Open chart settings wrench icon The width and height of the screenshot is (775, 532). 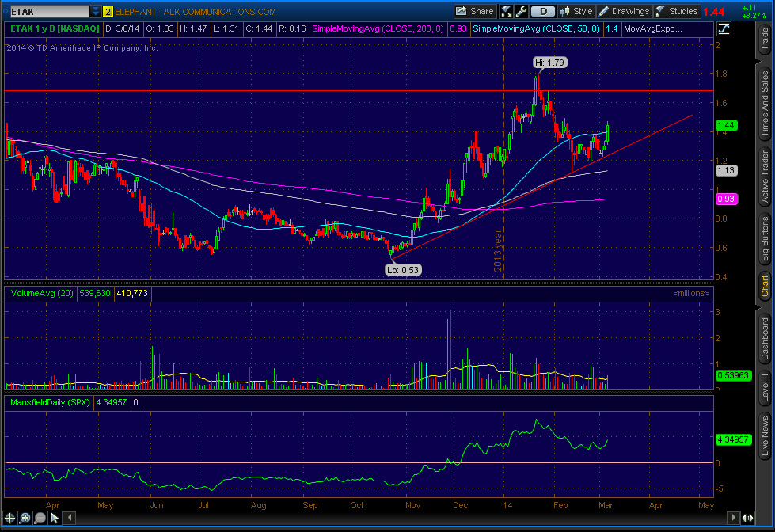[x=521, y=11]
